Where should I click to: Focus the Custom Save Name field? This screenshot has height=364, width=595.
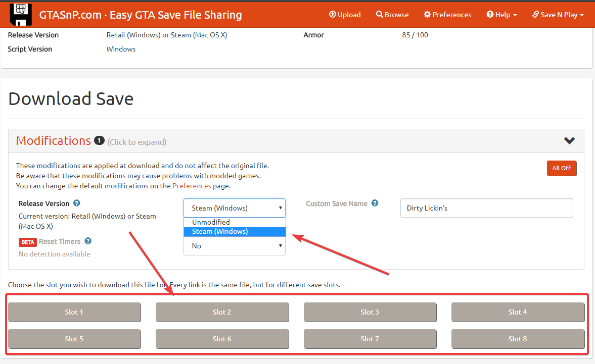click(486, 208)
